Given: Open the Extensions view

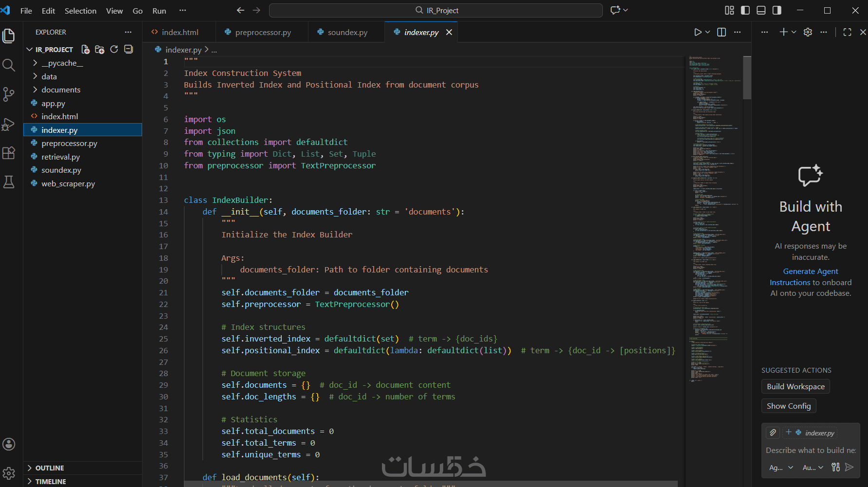Looking at the screenshot, I should tap(9, 153).
